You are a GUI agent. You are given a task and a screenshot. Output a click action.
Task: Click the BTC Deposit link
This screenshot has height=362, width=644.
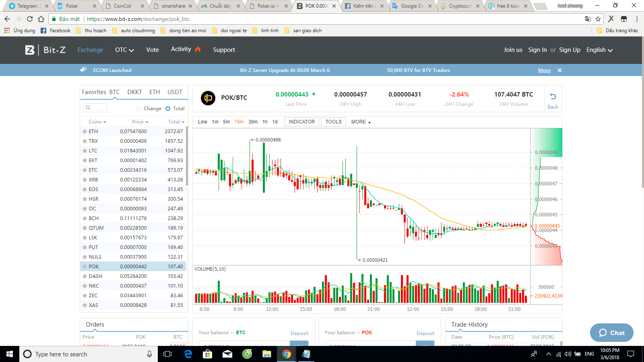[x=299, y=333]
